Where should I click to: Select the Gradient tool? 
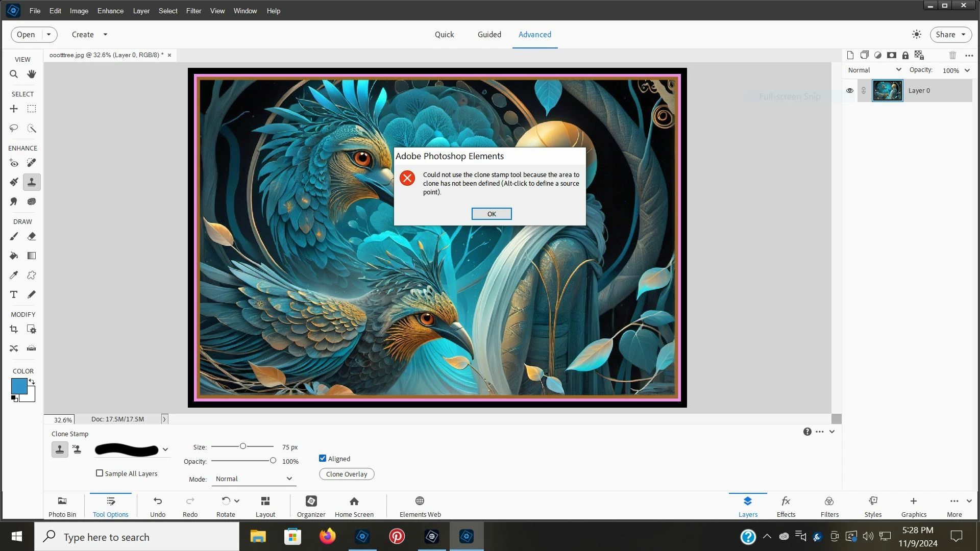32,256
